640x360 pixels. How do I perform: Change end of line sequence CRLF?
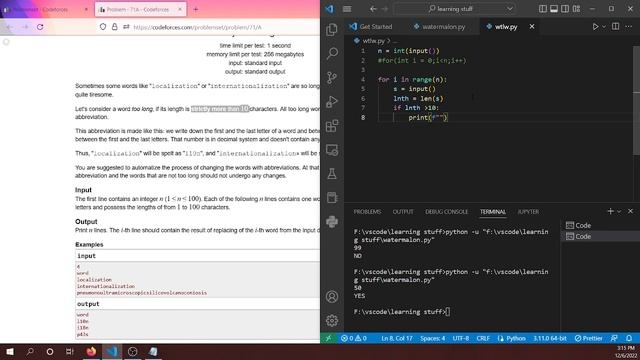(x=483, y=338)
